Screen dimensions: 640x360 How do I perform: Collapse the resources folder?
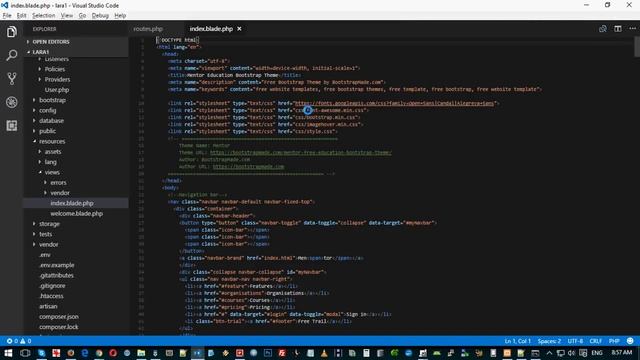click(52, 141)
